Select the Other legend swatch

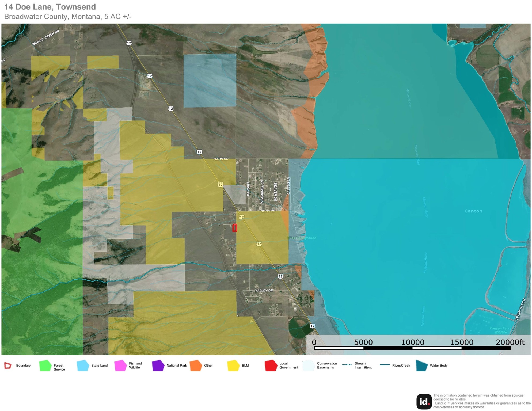tap(196, 365)
